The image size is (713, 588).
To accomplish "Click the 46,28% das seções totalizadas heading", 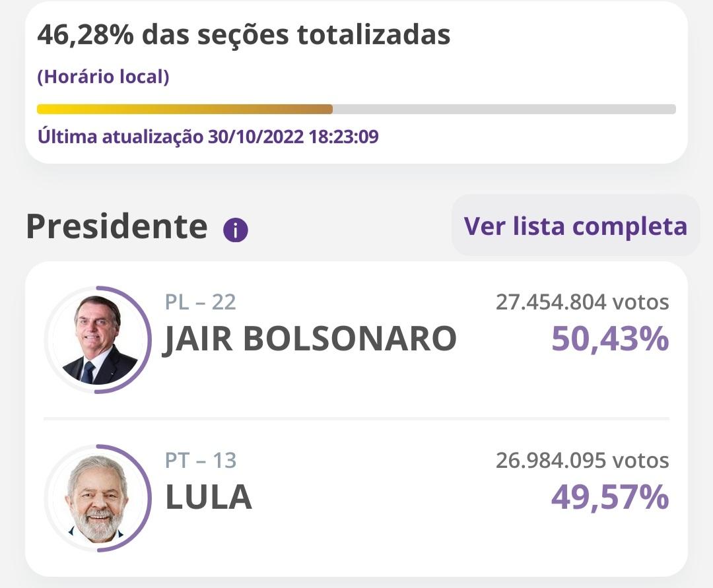I will (x=244, y=35).
